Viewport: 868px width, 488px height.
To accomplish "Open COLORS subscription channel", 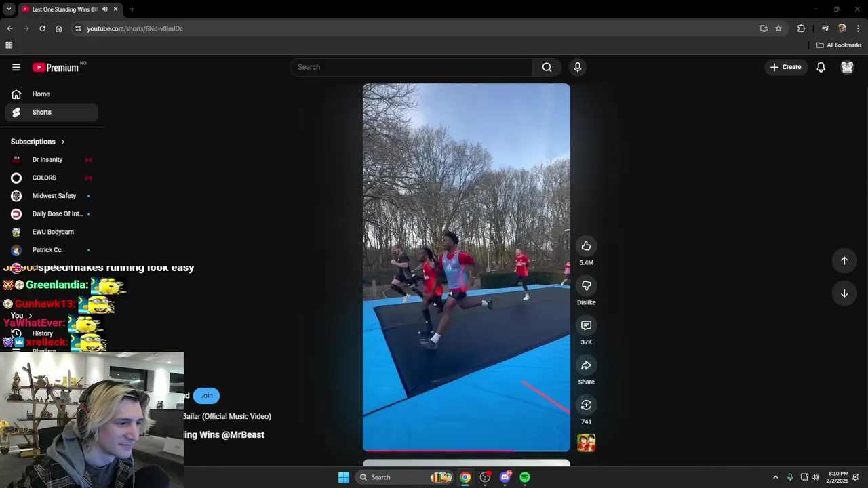I will (52, 178).
